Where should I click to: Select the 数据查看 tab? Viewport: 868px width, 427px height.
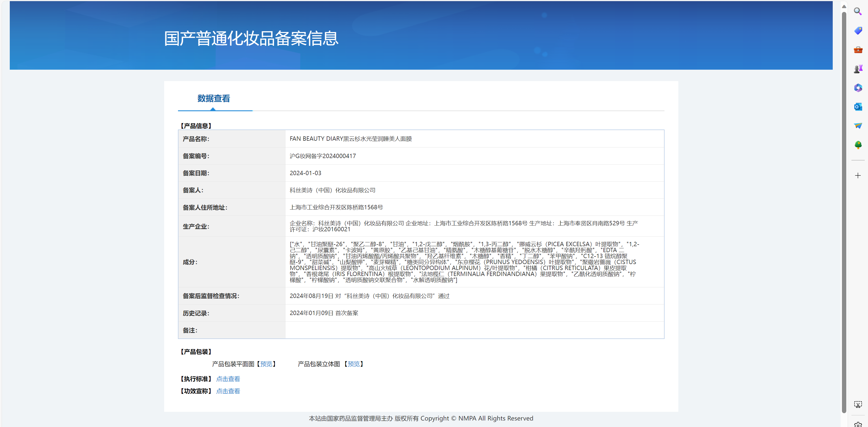213,98
